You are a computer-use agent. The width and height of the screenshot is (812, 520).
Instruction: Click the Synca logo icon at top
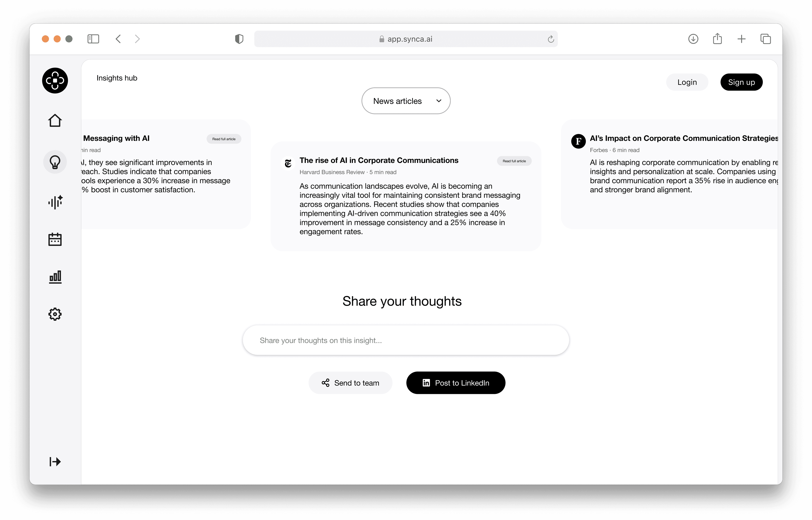(x=55, y=81)
